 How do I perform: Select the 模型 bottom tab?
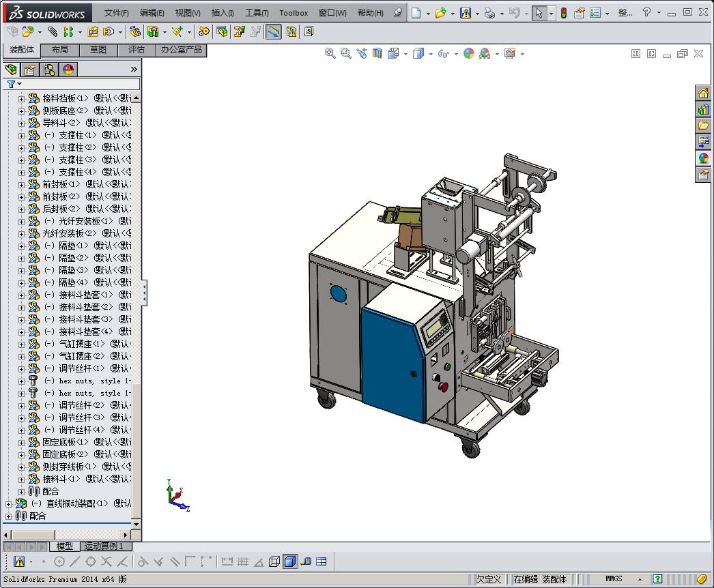tap(65, 546)
